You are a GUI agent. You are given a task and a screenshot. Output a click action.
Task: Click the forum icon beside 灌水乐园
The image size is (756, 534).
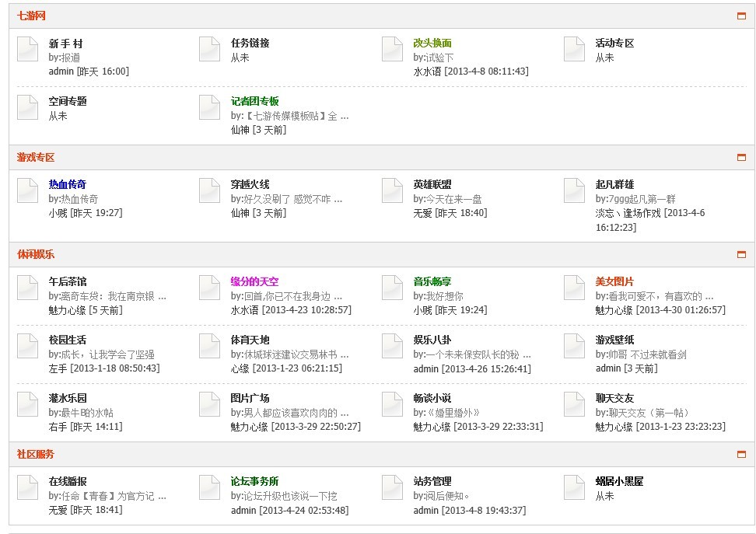(x=27, y=404)
